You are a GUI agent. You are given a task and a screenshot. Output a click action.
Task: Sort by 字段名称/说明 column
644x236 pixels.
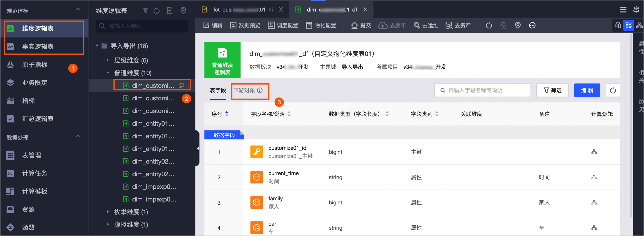(289, 114)
